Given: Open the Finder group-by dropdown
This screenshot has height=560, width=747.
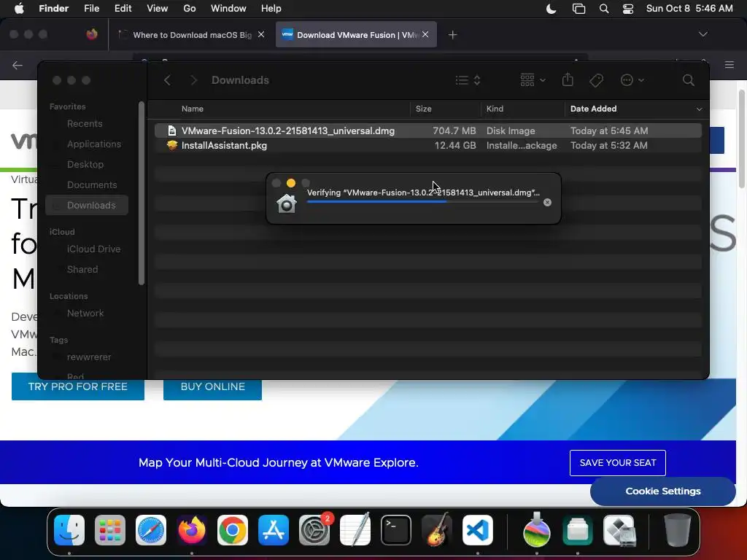Looking at the screenshot, I should (533, 80).
